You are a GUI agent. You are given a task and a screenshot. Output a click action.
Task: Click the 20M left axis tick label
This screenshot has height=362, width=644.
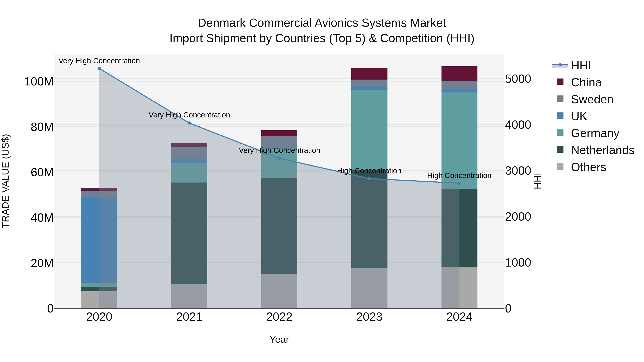coord(42,263)
